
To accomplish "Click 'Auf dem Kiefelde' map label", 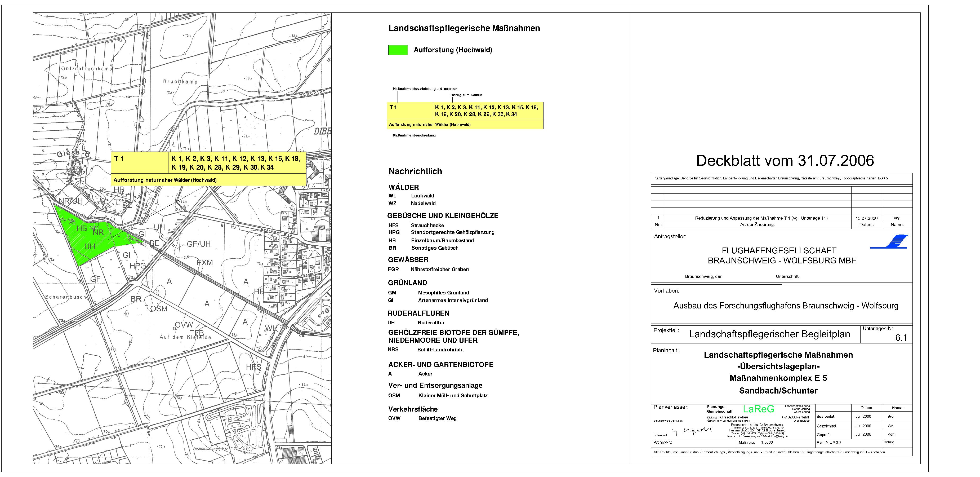I will point(185,337).
